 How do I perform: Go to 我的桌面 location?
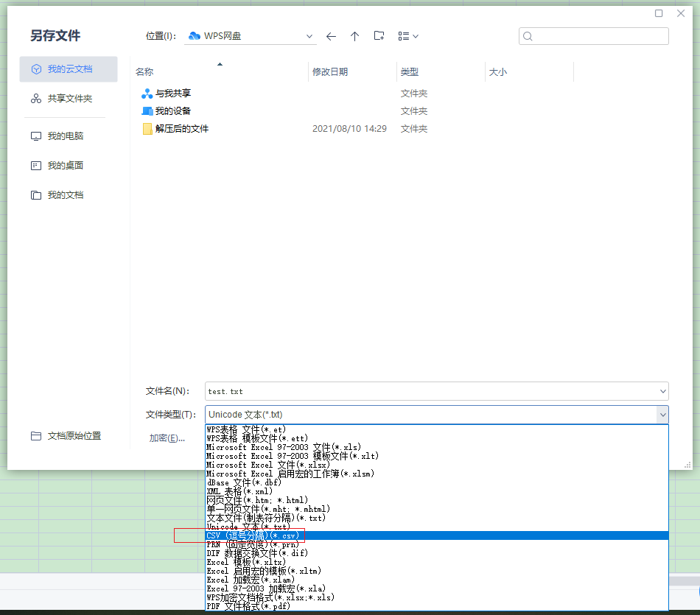click(x=69, y=166)
